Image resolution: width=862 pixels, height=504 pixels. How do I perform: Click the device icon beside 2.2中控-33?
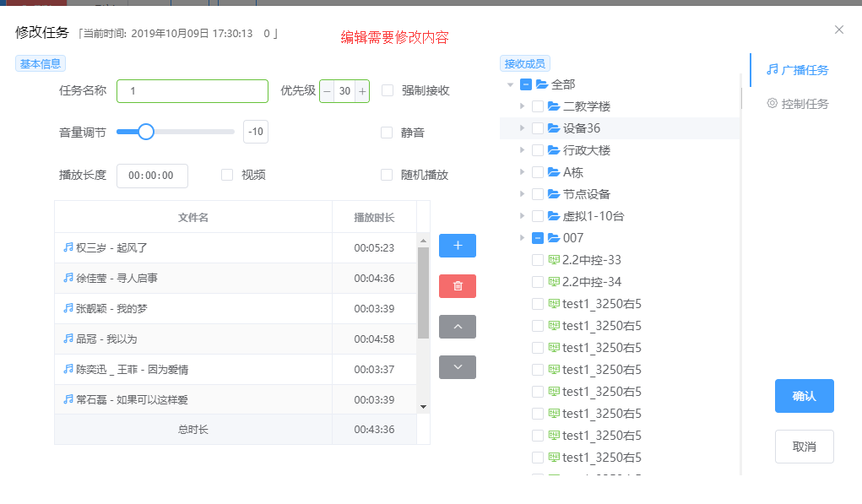pyautogui.click(x=555, y=260)
